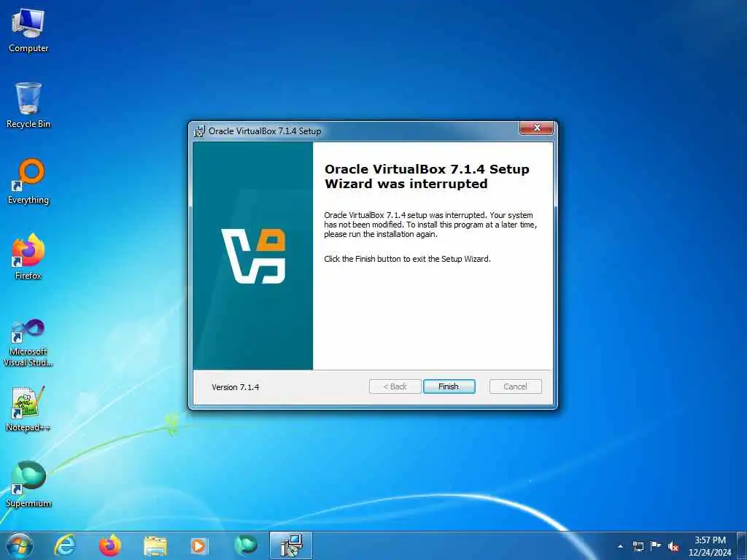This screenshot has width=747, height=560.
Task: Click the VirtualBox installer taskbar button
Action: coord(291,545)
